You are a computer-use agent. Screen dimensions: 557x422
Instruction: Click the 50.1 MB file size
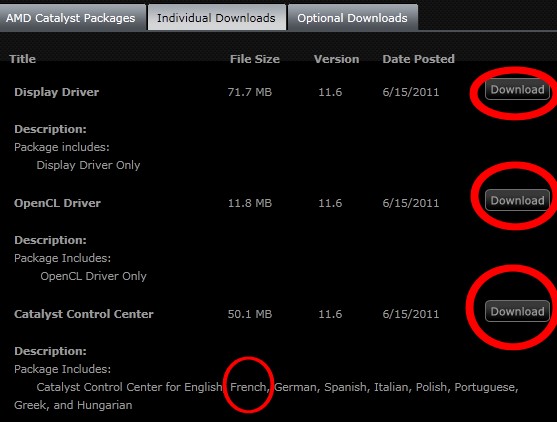[x=250, y=314]
